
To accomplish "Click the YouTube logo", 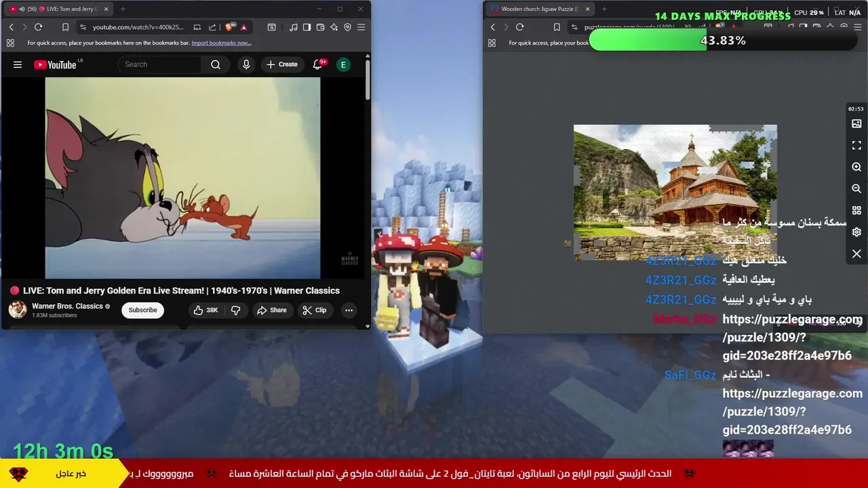I will 55,64.
